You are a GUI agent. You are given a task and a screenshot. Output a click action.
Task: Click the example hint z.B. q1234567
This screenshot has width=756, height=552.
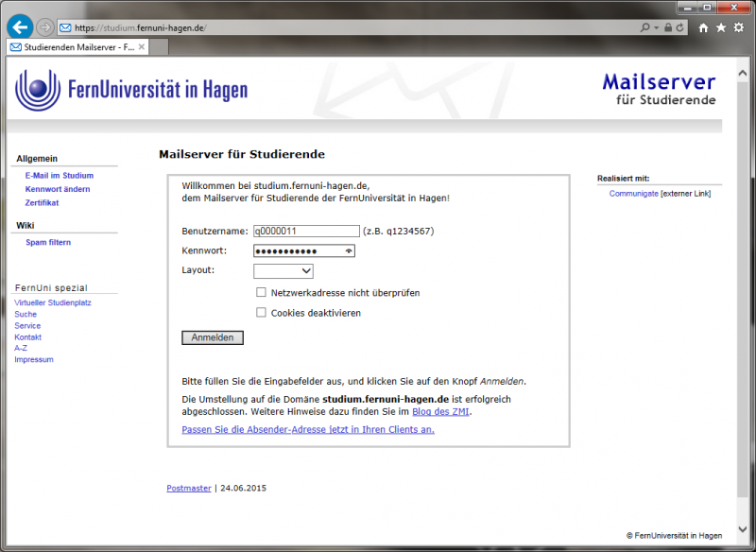click(x=398, y=231)
